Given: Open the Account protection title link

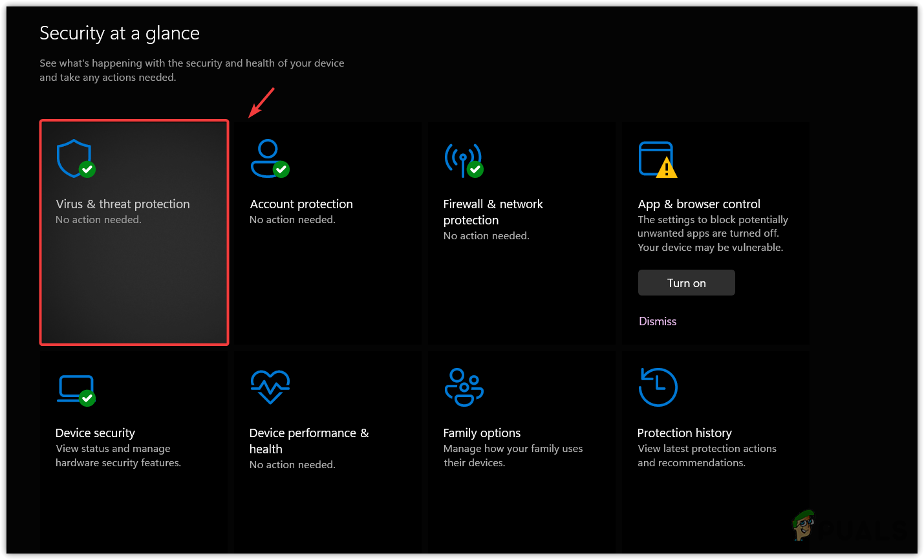Looking at the screenshot, I should 301,204.
